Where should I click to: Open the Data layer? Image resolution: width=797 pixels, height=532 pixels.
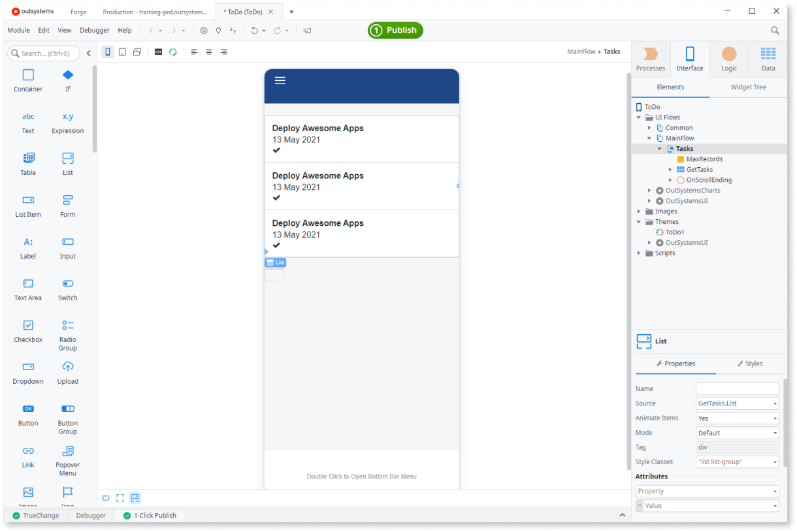point(768,59)
